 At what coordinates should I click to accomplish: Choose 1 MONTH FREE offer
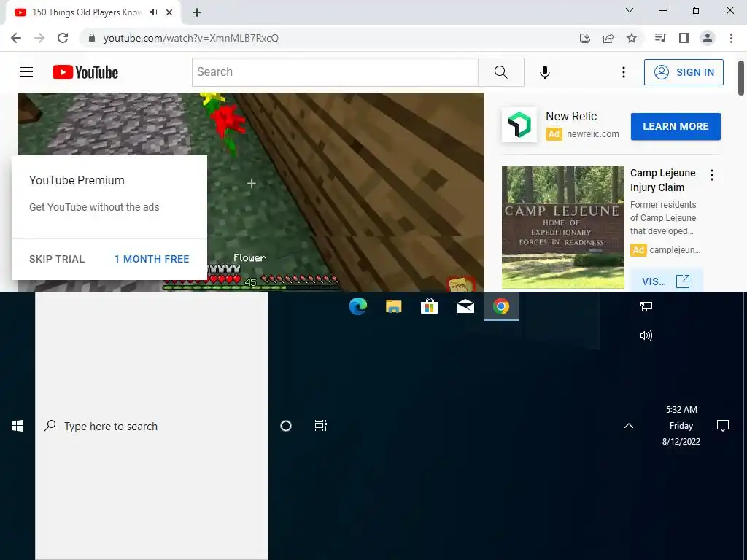point(152,259)
